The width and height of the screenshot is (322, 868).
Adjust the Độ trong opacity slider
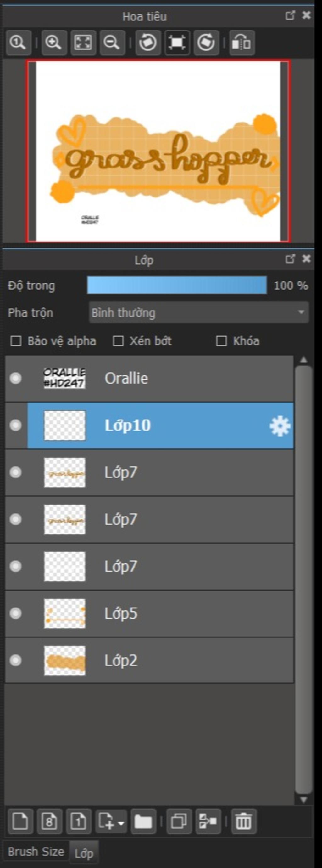pyautogui.click(x=177, y=285)
